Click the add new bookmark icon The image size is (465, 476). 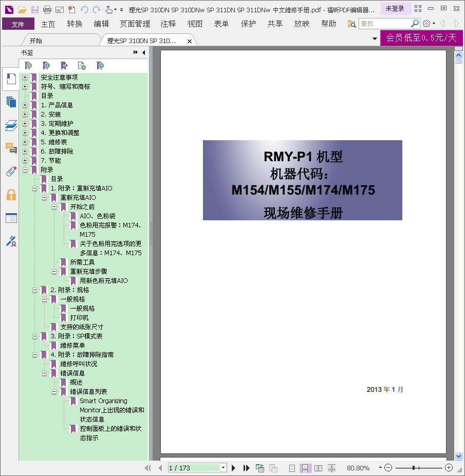point(46,66)
